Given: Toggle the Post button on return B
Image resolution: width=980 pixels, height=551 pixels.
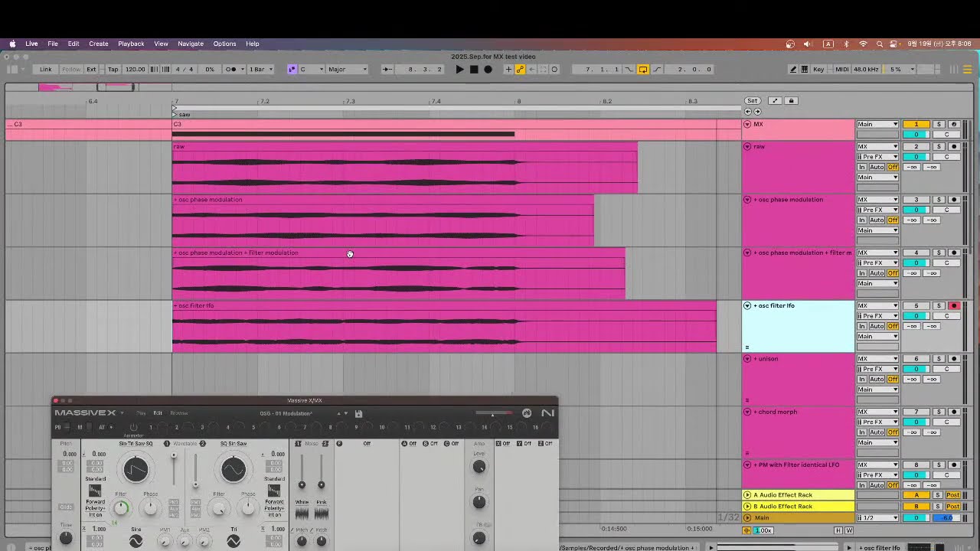Looking at the screenshot, I should (x=953, y=507).
